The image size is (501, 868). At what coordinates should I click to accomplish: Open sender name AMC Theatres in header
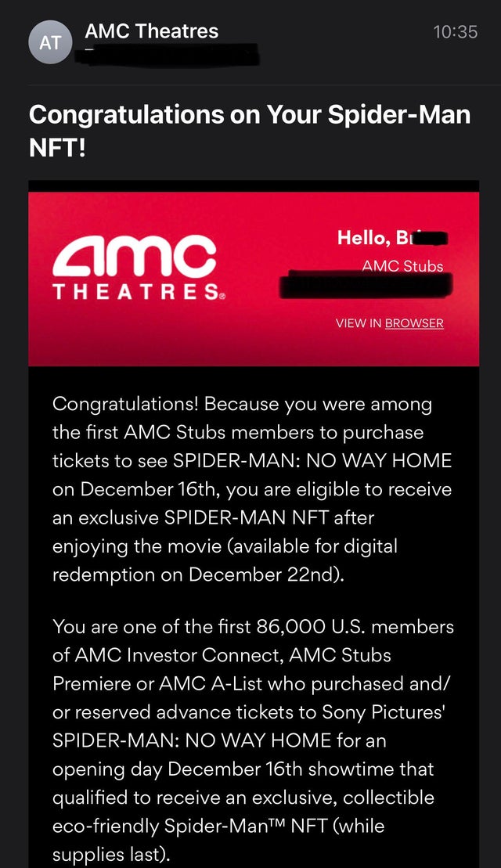[152, 31]
